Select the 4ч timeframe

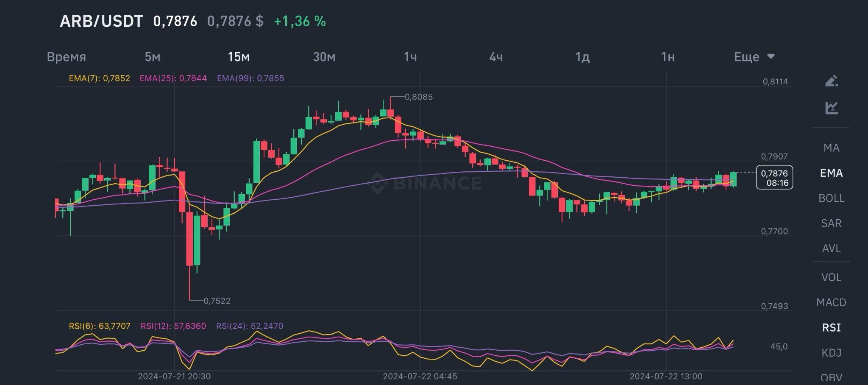point(496,57)
